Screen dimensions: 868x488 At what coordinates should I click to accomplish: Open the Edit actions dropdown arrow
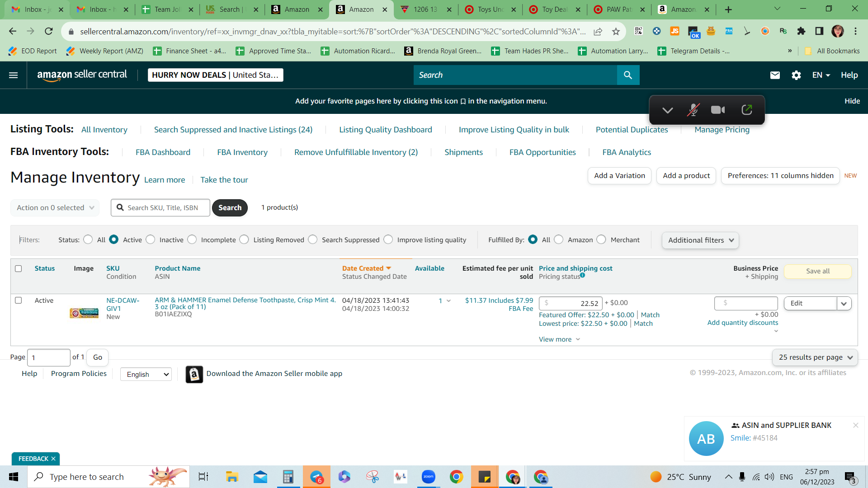[x=844, y=304]
